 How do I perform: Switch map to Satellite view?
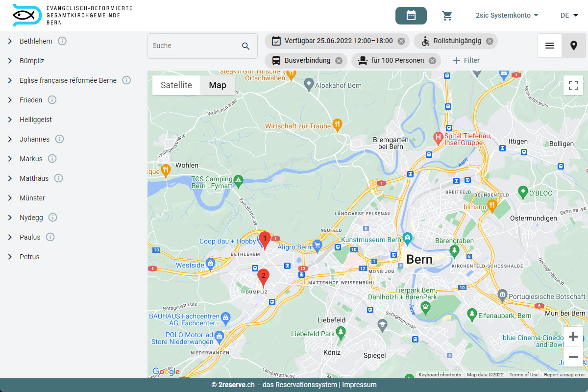[176, 85]
